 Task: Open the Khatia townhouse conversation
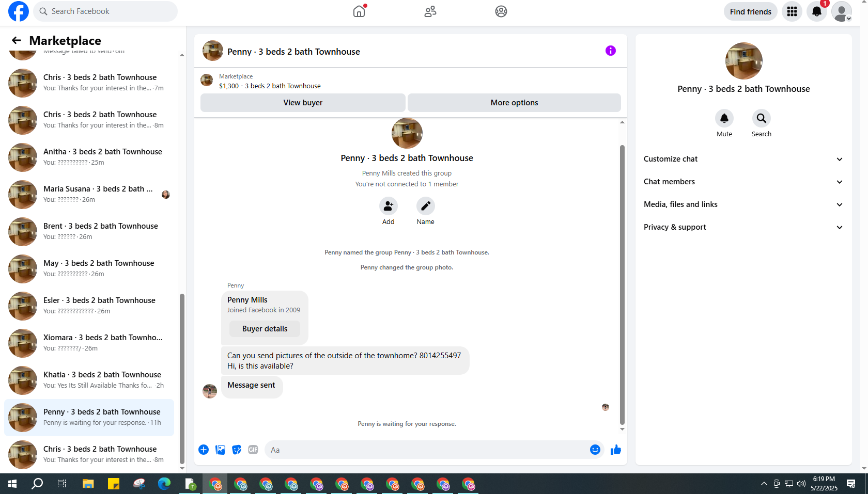[x=89, y=380]
